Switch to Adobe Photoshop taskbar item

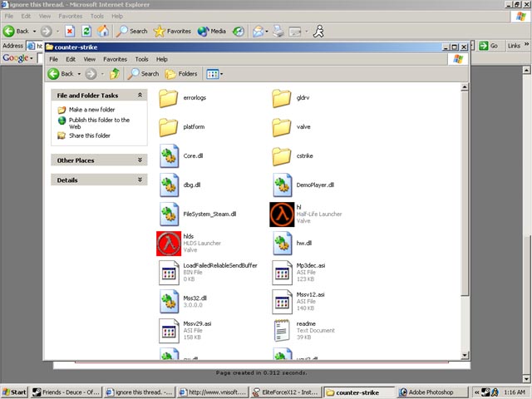pyautogui.click(x=431, y=392)
